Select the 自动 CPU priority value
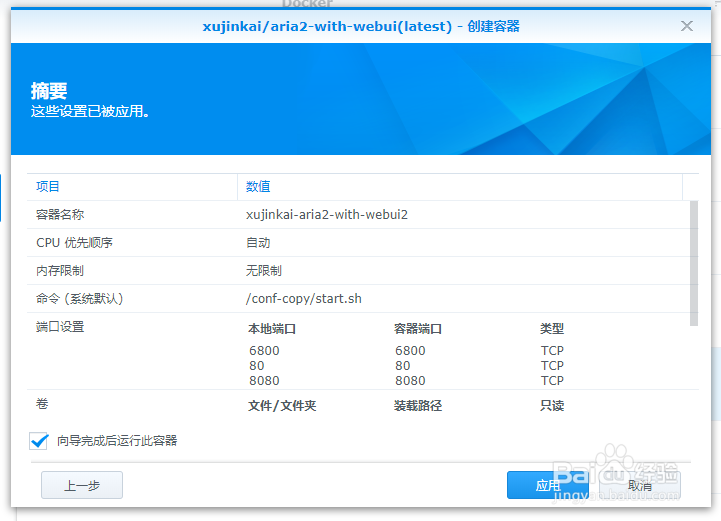 [x=258, y=243]
